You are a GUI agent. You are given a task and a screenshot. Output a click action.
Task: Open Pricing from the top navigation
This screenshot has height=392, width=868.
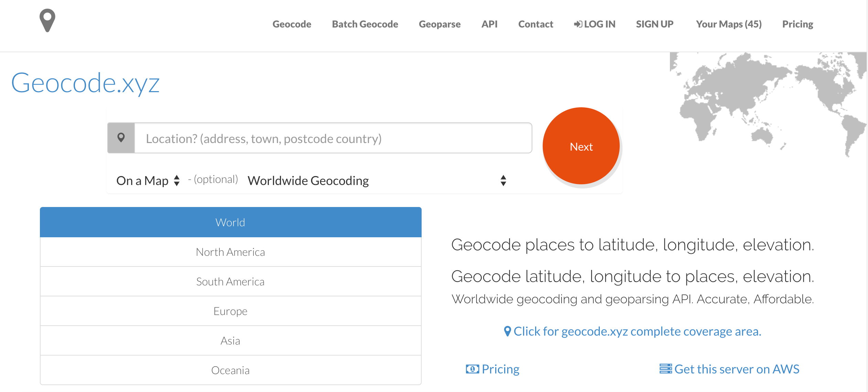pyautogui.click(x=798, y=24)
